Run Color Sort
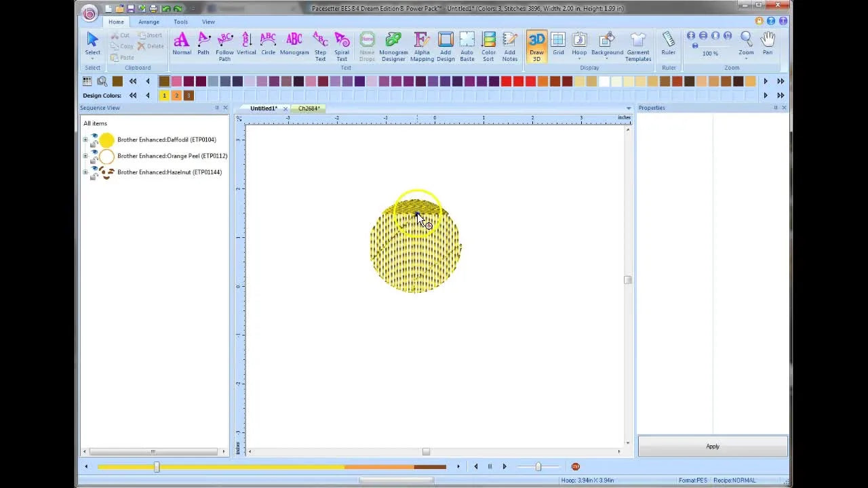The width and height of the screenshot is (868, 488). (488, 47)
